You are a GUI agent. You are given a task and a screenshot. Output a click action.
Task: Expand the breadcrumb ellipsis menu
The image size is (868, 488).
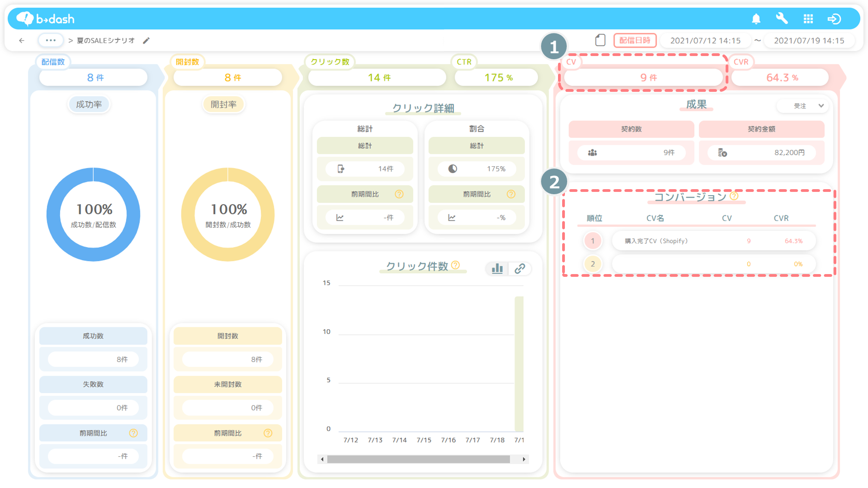(51, 40)
